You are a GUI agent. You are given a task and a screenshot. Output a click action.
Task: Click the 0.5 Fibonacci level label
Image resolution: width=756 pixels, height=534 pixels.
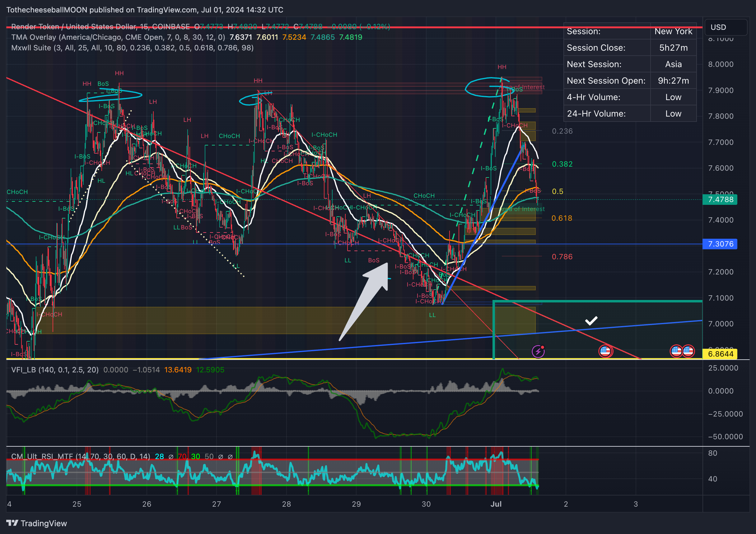[558, 191]
